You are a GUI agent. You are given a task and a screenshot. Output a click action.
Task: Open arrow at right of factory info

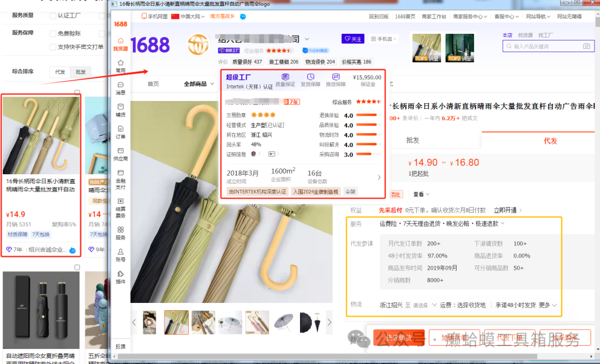click(x=379, y=178)
